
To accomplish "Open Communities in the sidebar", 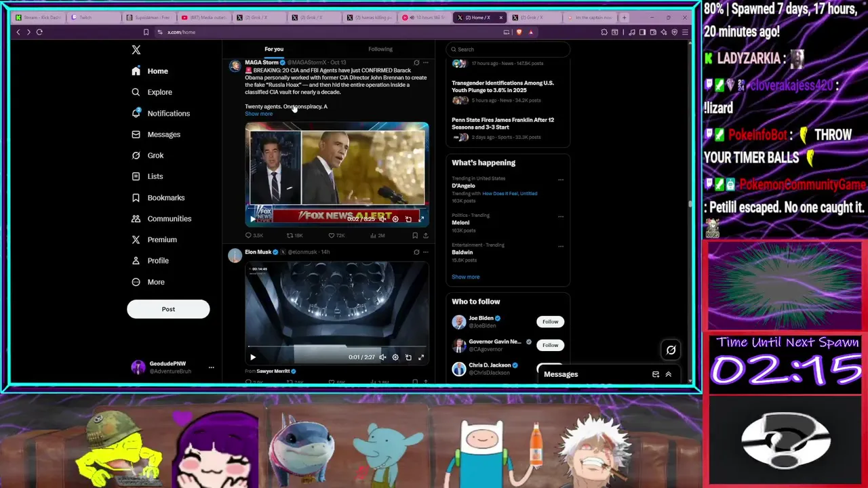I will [x=161, y=218].
